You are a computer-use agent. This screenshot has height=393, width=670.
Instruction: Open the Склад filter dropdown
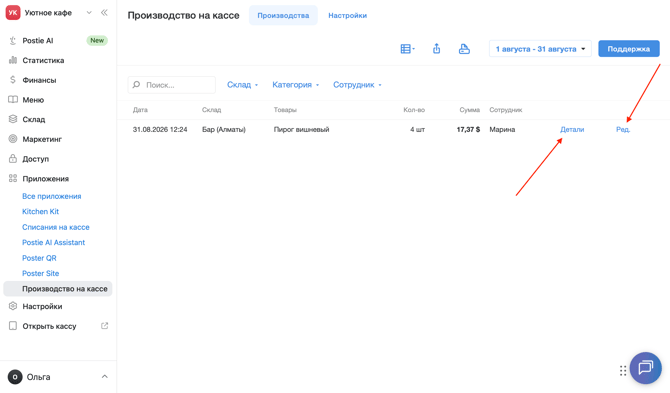point(242,85)
